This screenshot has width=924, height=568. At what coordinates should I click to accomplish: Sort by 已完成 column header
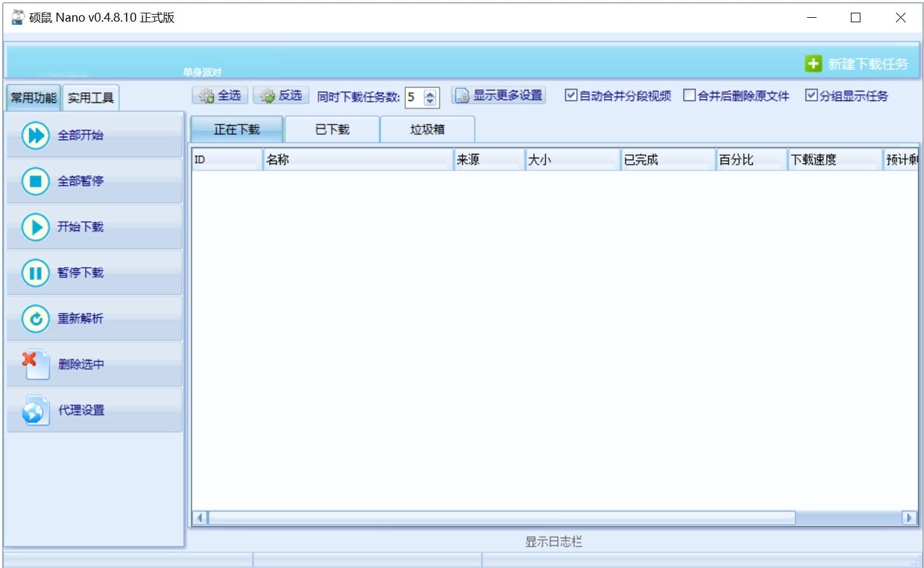point(668,159)
